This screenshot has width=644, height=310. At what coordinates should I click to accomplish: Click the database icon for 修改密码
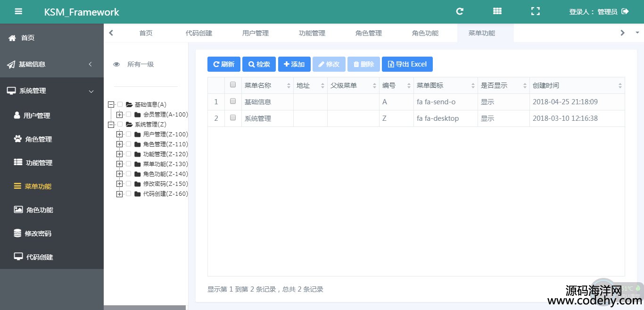[x=17, y=233]
